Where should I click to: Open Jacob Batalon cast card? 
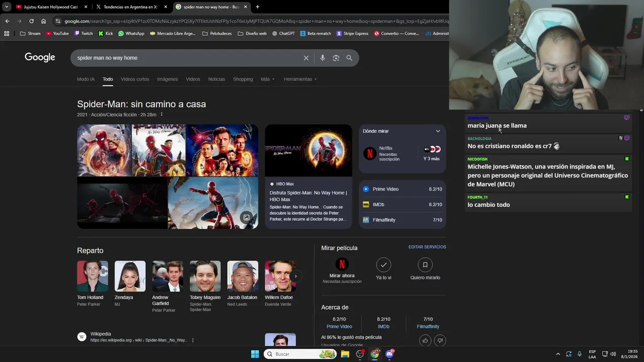pos(243,284)
